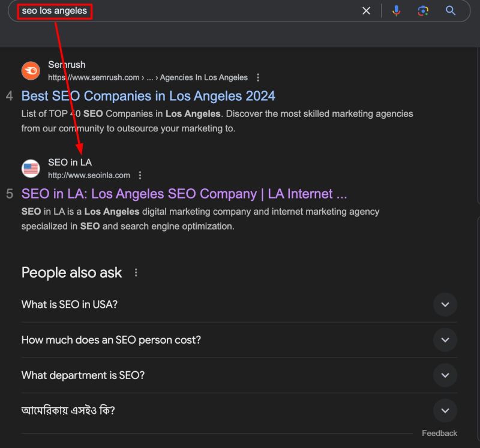The height and width of the screenshot is (448, 480).
Task: Click the SEO in LA flag favicon
Action: [31, 169]
